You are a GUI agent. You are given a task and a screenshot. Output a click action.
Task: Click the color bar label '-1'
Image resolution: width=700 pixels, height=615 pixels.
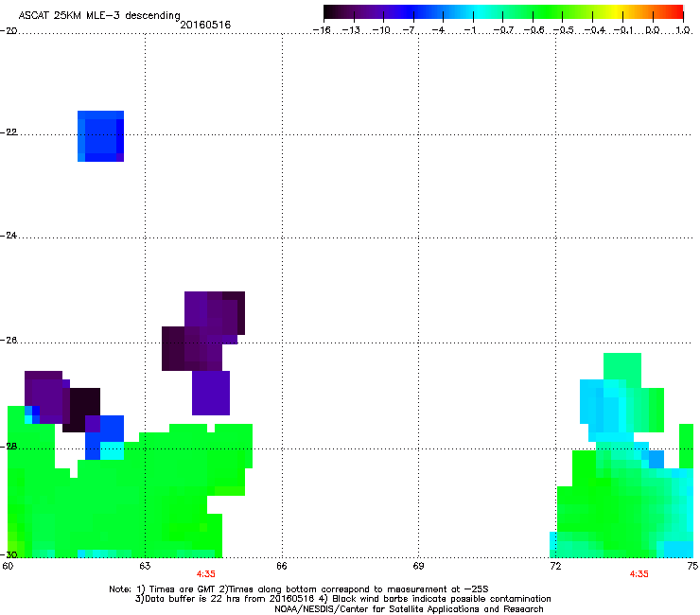click(470, 30)
